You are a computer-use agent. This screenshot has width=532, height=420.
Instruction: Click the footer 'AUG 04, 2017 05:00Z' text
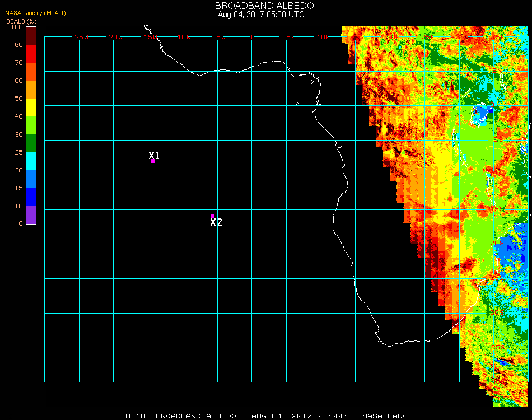[x=299, y=416]
